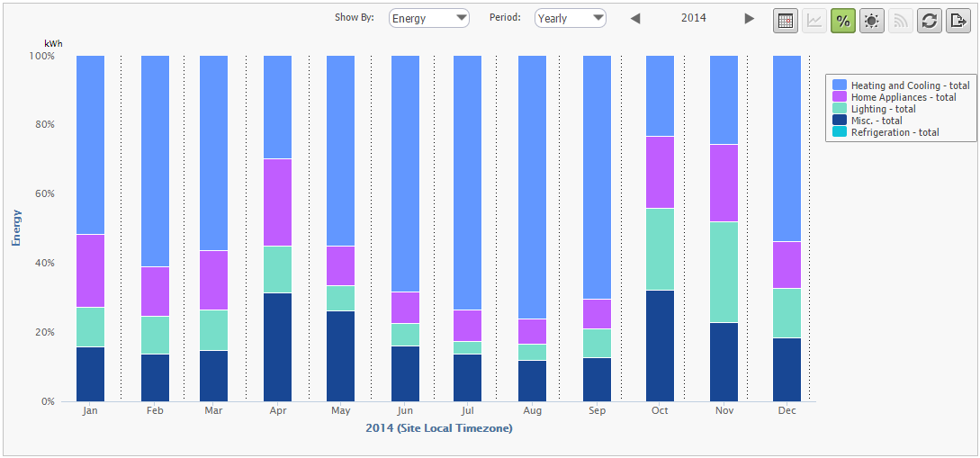The width and height of the screenshot is (980, 458).
Task: Click the April Misc. bar segment
Action: click(x=277, y=346)
